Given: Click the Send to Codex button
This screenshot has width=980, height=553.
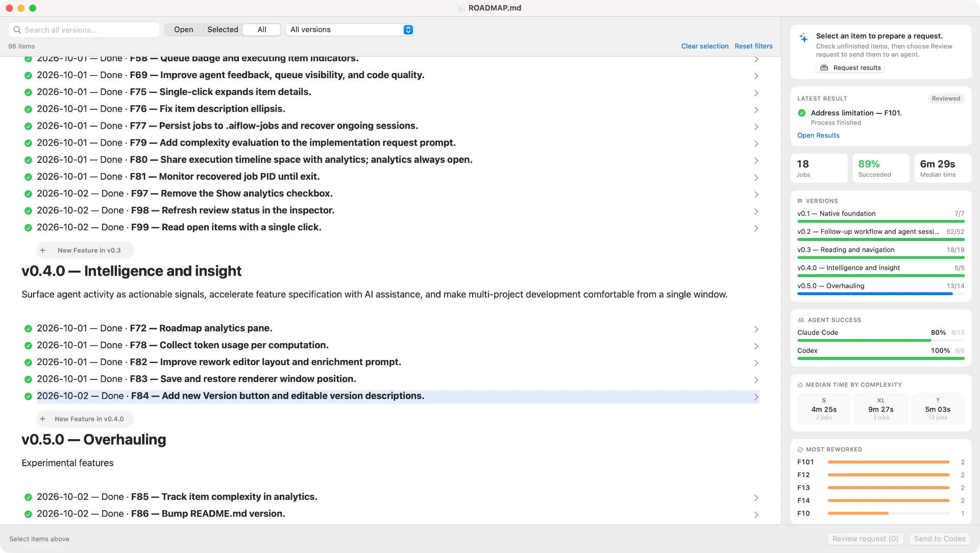Looking at the screenshot, I should click(940, 539).
